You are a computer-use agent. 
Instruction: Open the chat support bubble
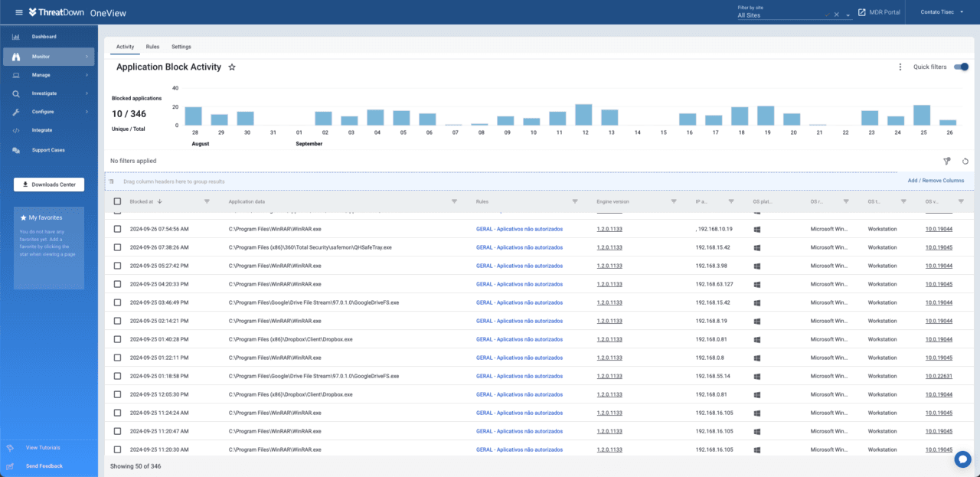point(962,459)
